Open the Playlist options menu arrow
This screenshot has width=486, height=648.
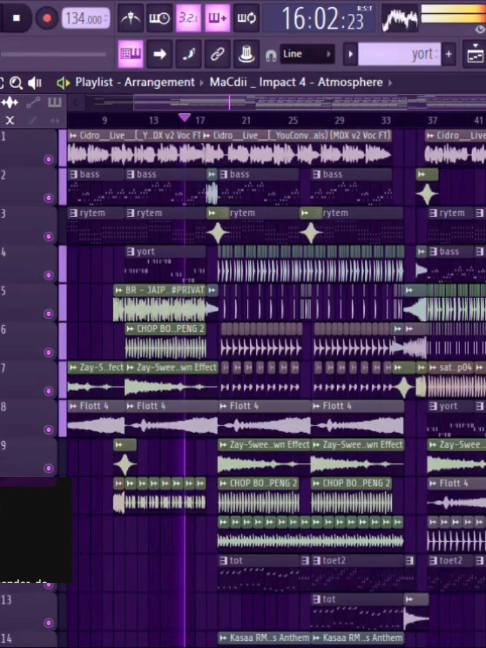tap(63, 83)
